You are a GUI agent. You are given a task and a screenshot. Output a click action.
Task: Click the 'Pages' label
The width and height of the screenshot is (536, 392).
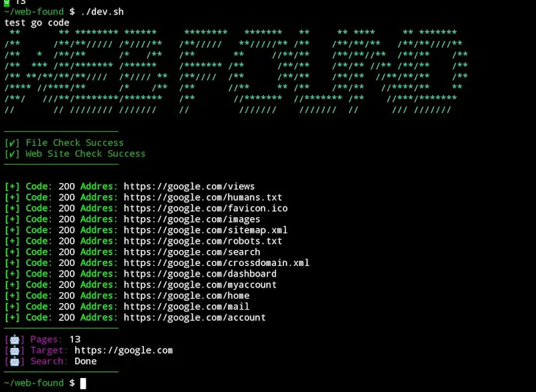tap(44, 339)
